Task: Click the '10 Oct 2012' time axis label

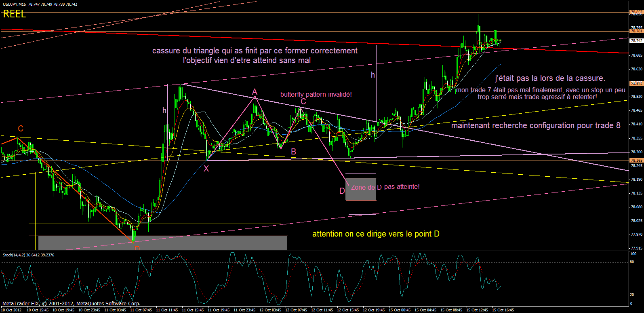Action: coord(11,310)
